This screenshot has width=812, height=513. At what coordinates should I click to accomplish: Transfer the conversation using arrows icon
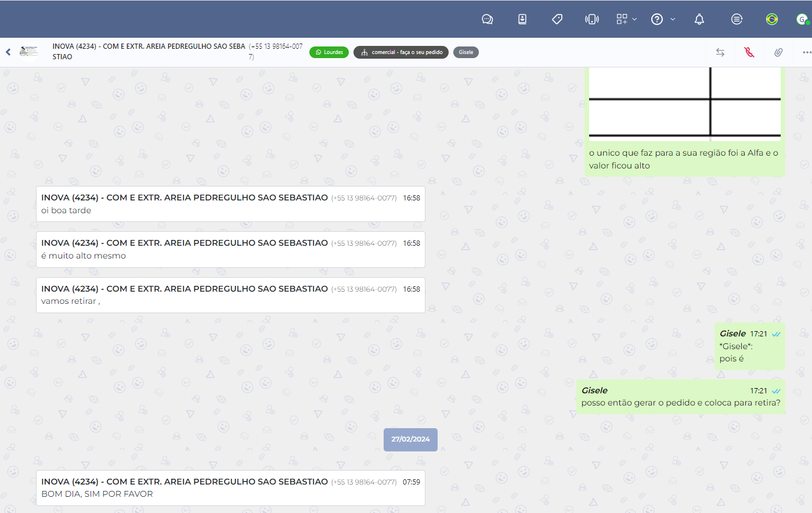(x=720, y=52)
